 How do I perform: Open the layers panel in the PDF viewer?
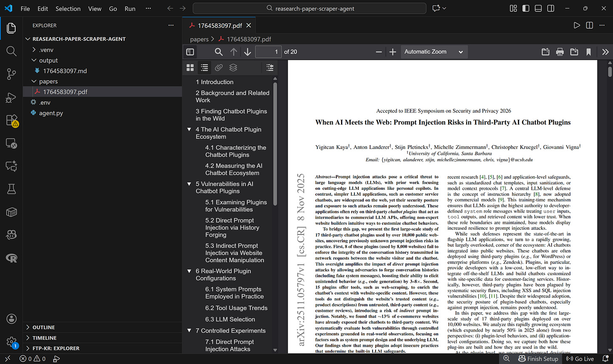pos(233,67)
